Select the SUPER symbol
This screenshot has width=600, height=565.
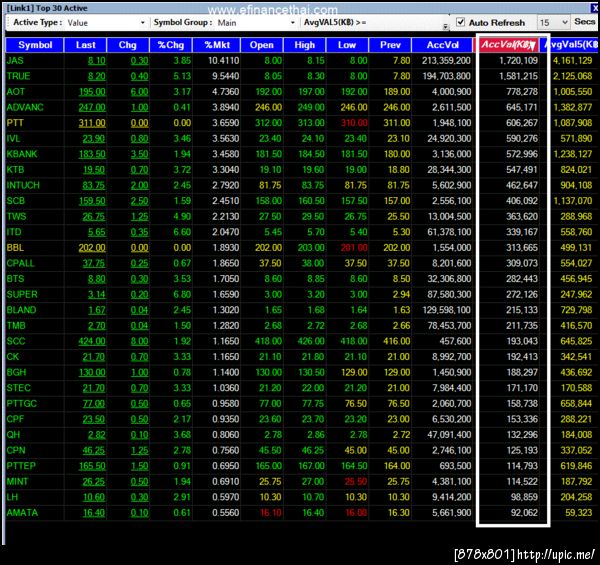(22, 295)
